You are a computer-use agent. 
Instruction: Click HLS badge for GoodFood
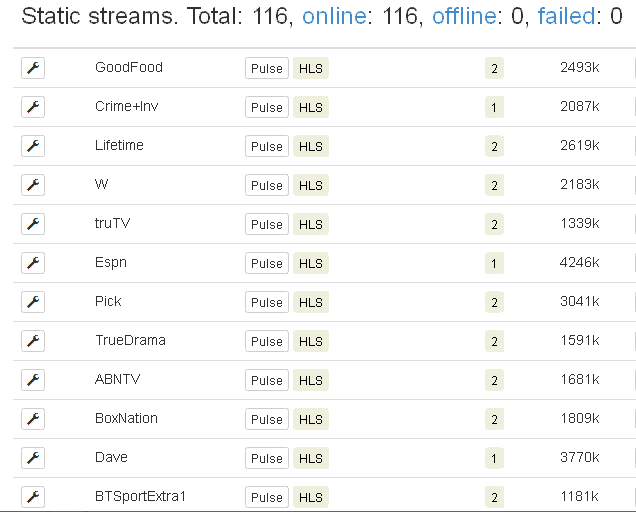[311, 68]
